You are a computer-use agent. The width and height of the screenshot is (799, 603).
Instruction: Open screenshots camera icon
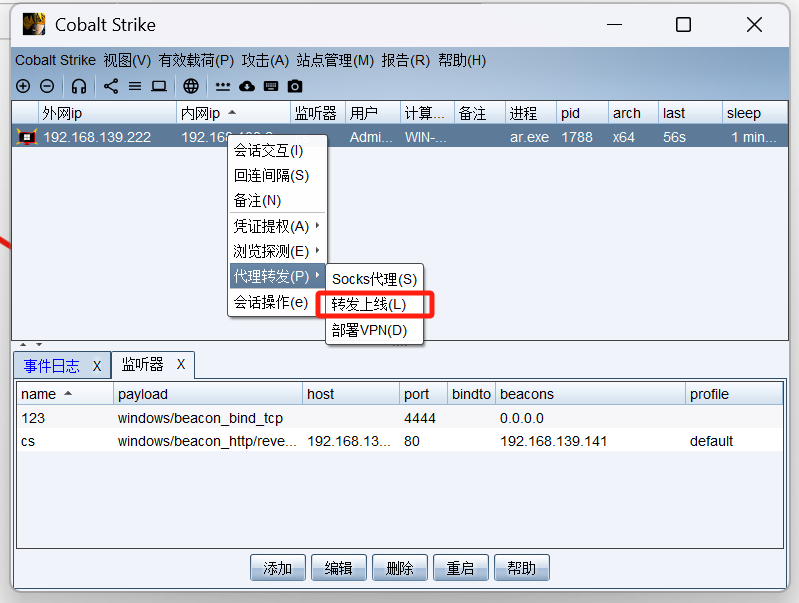pos(295,86)
